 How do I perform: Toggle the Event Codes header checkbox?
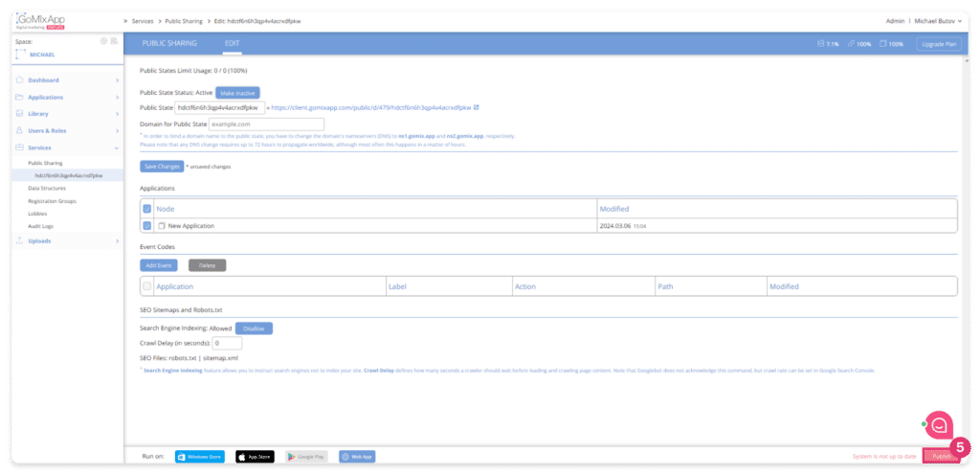(x=147, y=285)
